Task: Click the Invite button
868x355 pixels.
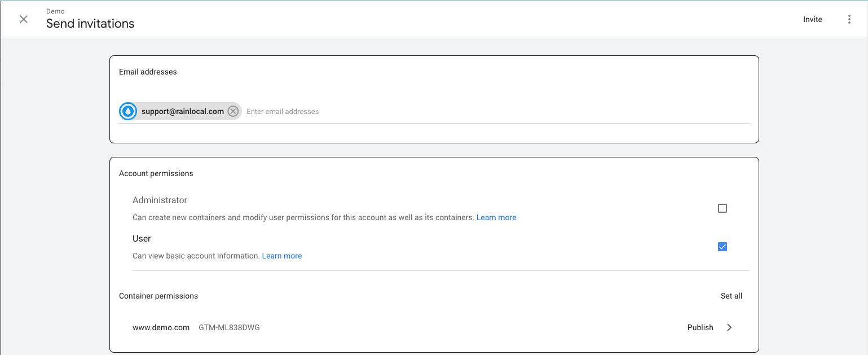Action: pyautogui.click(x=812, y=19)
